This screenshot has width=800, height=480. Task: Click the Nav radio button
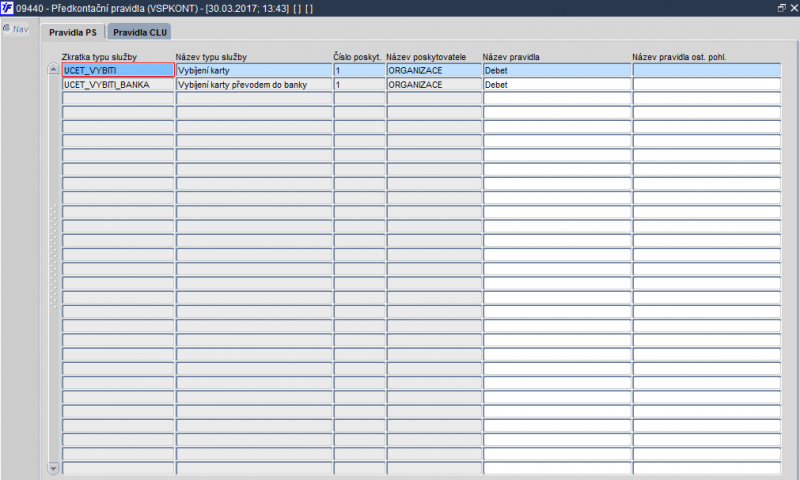(7, 29)
